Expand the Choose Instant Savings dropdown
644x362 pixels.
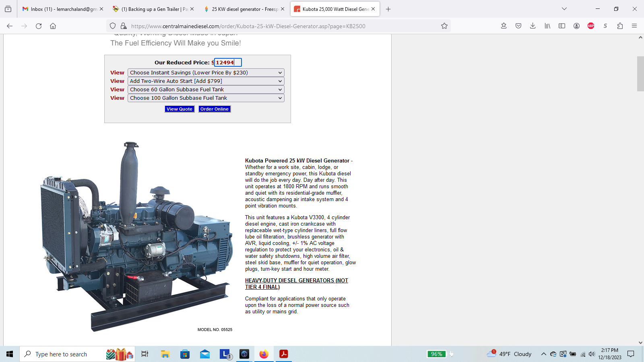click(x=206, y=73)
